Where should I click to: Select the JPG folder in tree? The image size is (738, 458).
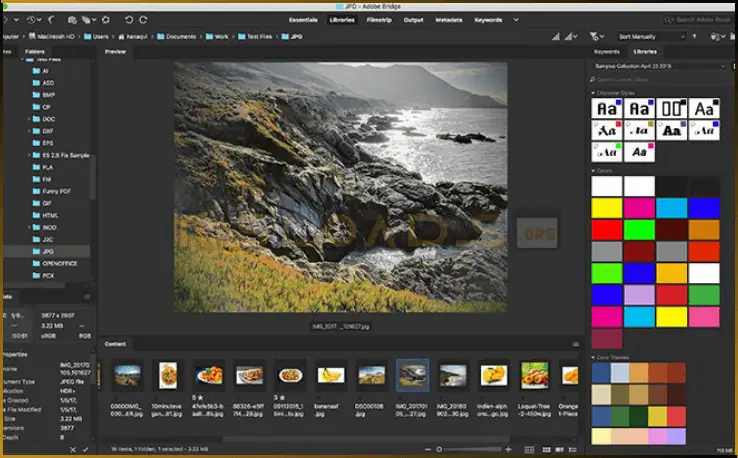click(x=47, y=251)
